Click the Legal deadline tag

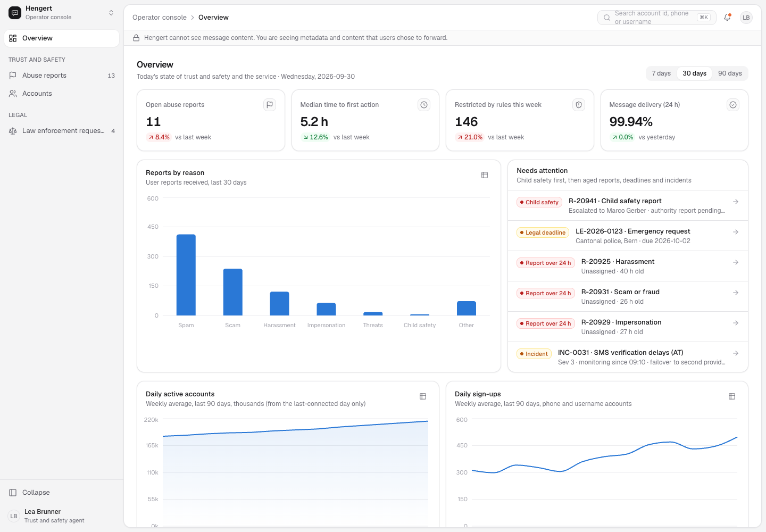[543, 232]
